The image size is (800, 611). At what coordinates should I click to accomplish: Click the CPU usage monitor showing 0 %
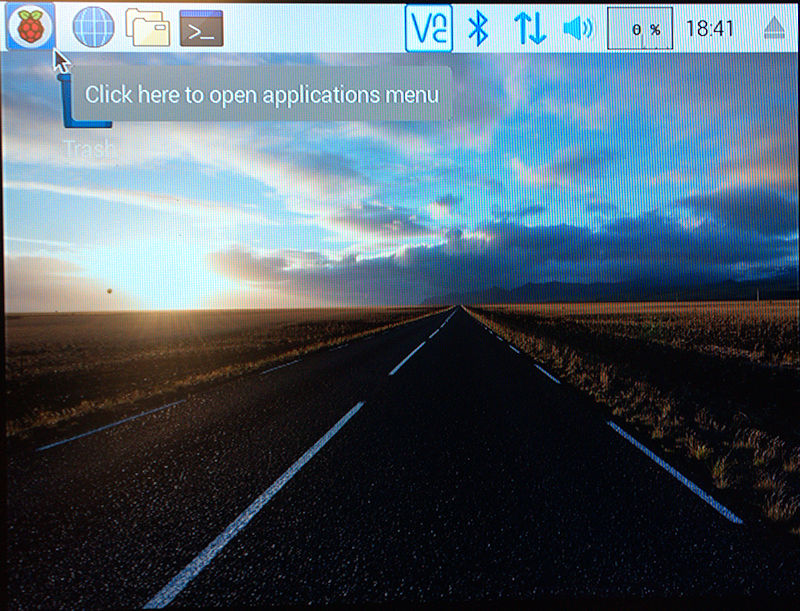(639, 29)
